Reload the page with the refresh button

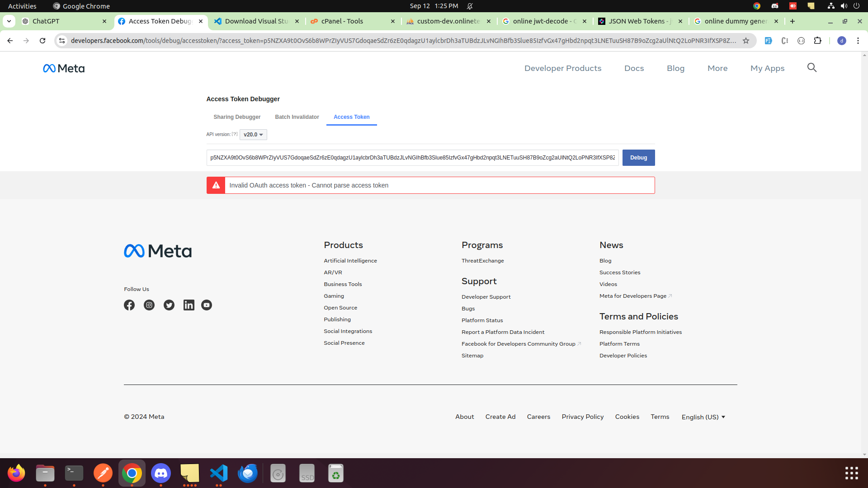pos(42,41)
